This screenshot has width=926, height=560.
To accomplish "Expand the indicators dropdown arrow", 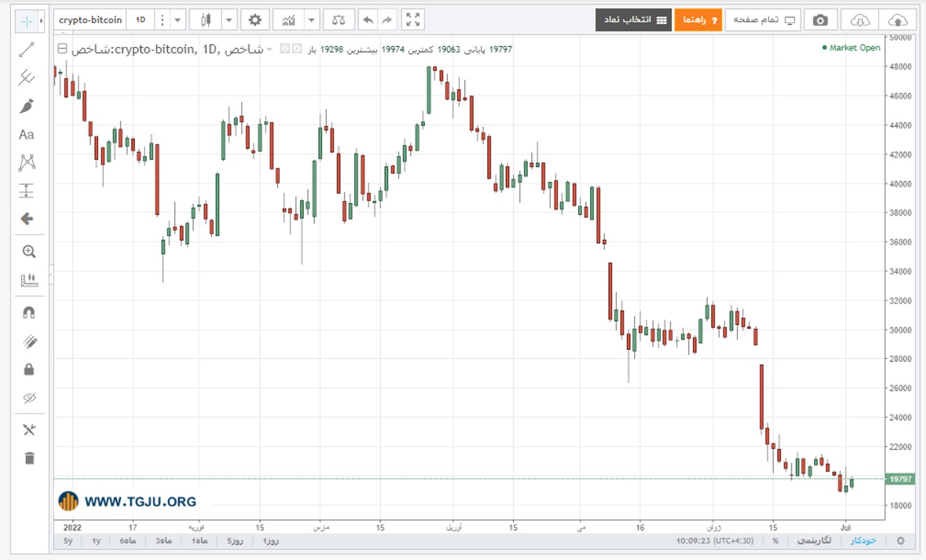I will click(311, 20).
